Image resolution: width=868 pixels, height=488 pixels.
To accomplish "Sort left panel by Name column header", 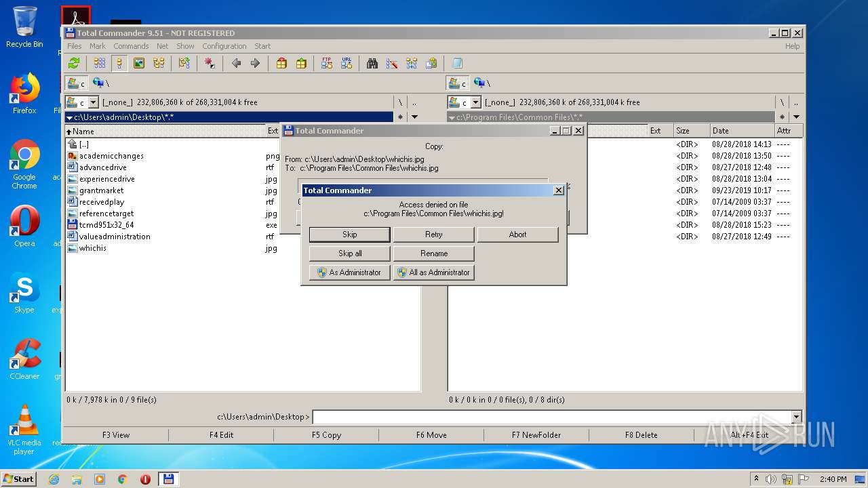I will tap(165, 131).
